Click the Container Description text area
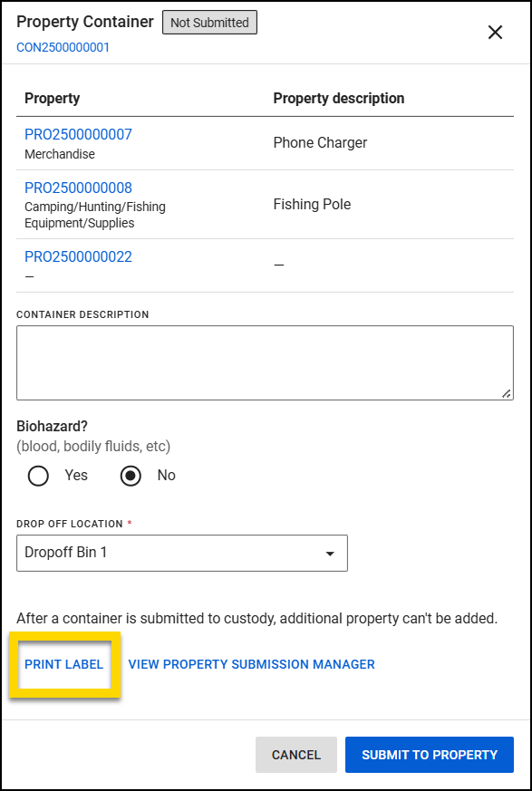This screenshot has height=791, width=532. tap(265, 361)
